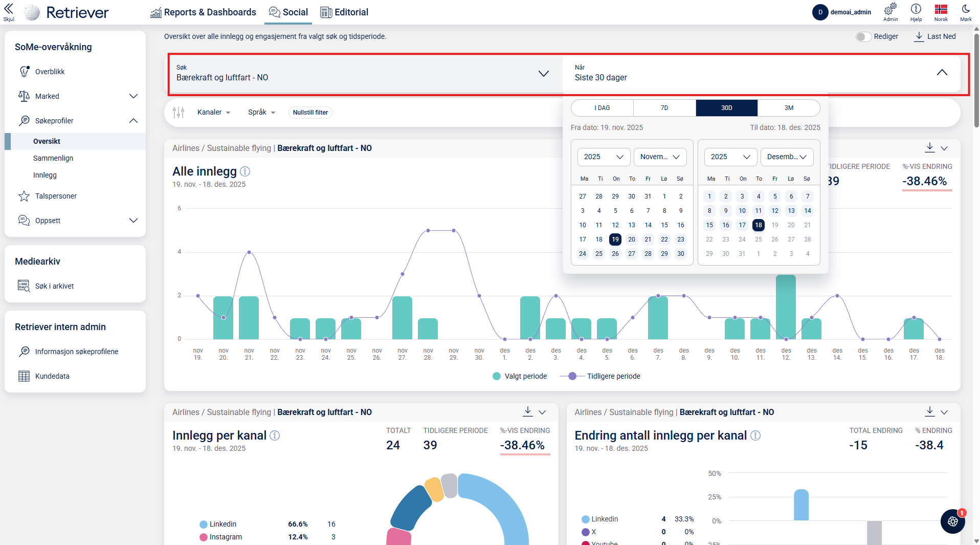Switch language via the Norsk flag icon
This screenshot has height=545, width=980.
tap(941, 9)
